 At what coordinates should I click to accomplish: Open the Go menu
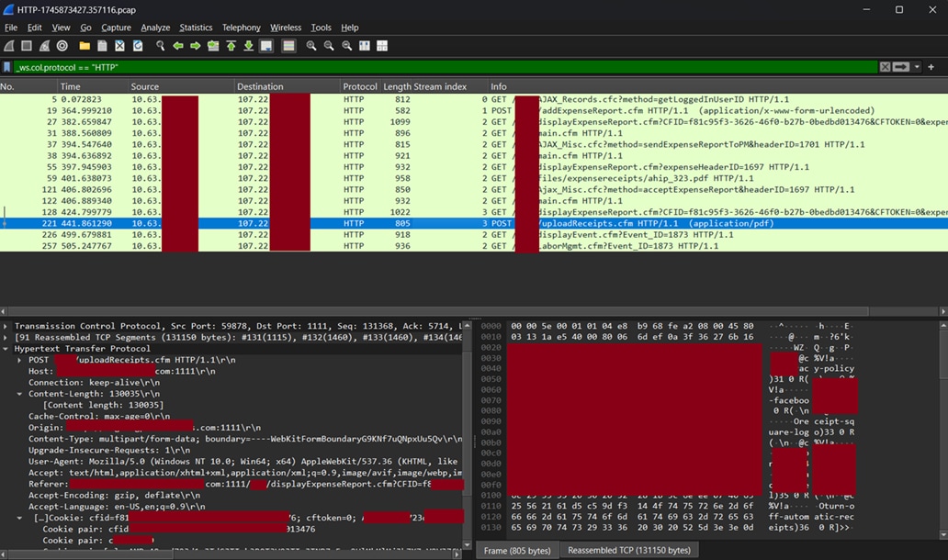85,28
